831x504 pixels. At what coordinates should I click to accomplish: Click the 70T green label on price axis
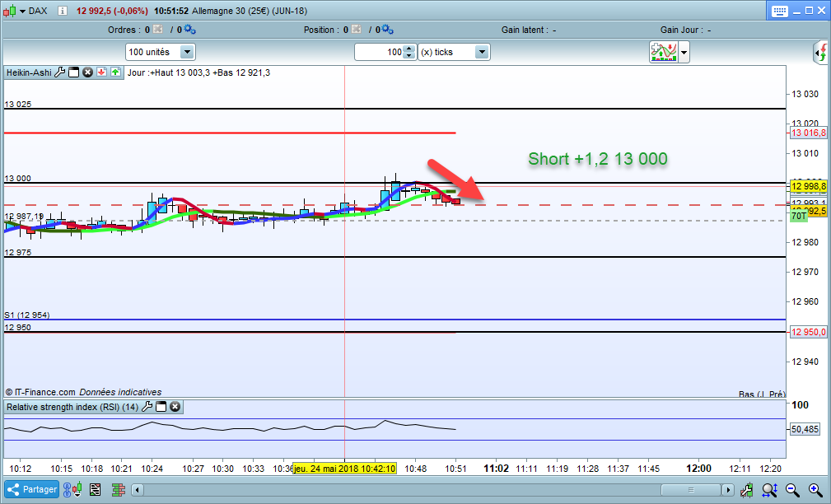click(x=799, y=216)
